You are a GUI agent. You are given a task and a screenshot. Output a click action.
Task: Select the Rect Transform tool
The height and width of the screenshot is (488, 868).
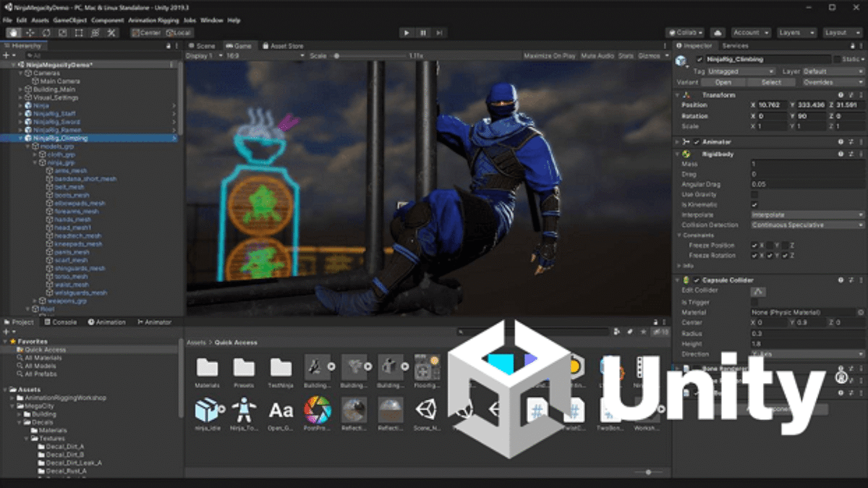click(x=79, y=33)
